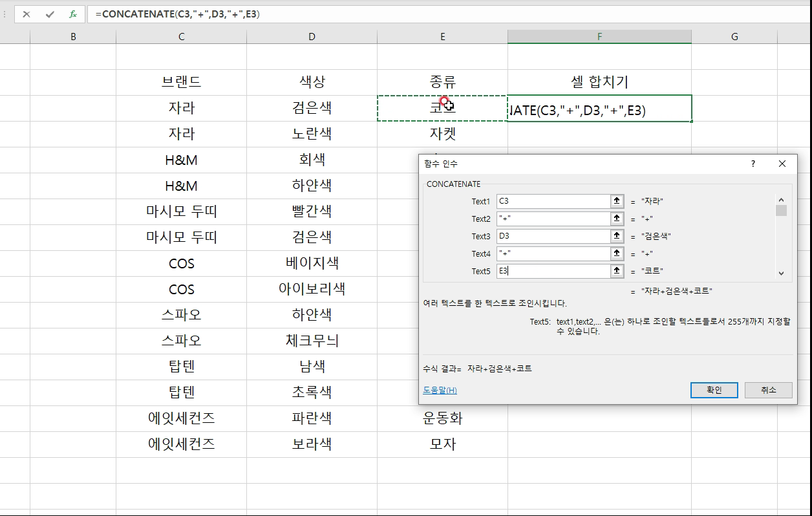
Task: Select the 남색 cell
Action: 312,367
